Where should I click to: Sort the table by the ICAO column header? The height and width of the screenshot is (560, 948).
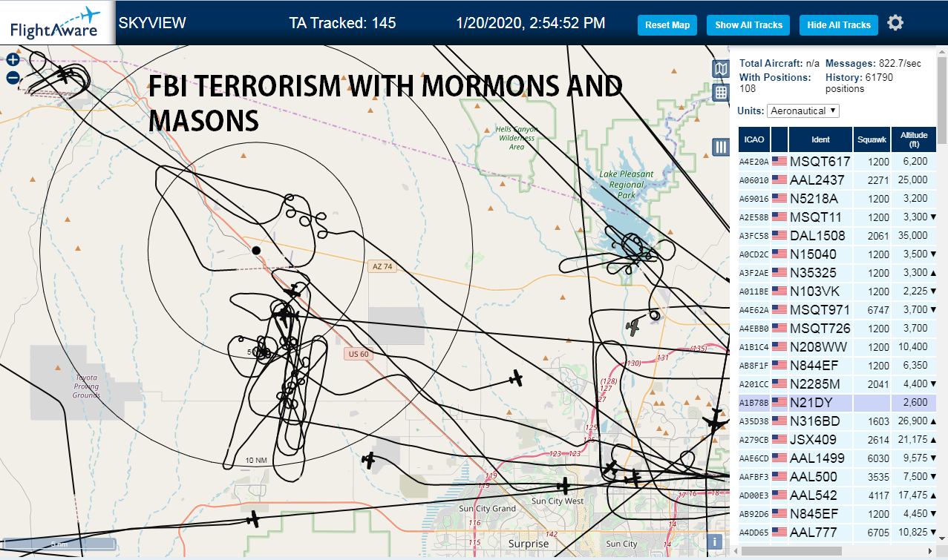coord(754,139)
